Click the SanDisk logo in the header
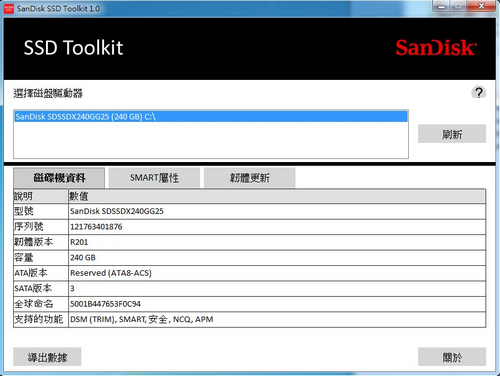The width and height of the screenshot is (500, 376). tap(436, 48)
